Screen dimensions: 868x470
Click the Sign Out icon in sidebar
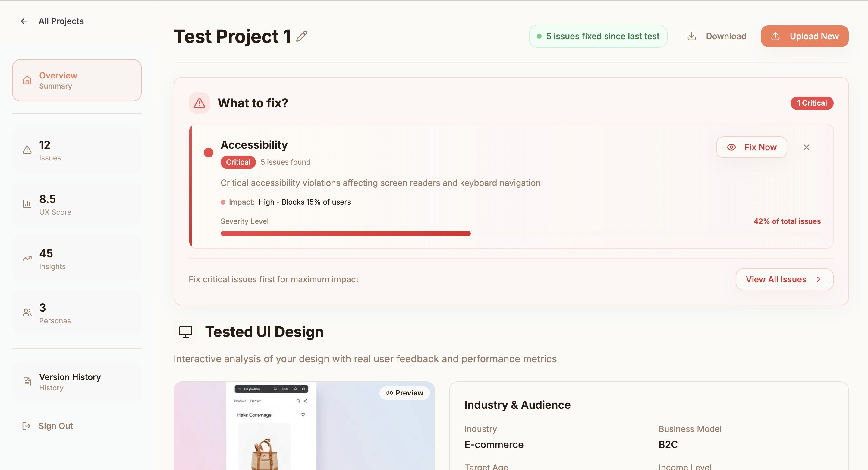(26, 426)
